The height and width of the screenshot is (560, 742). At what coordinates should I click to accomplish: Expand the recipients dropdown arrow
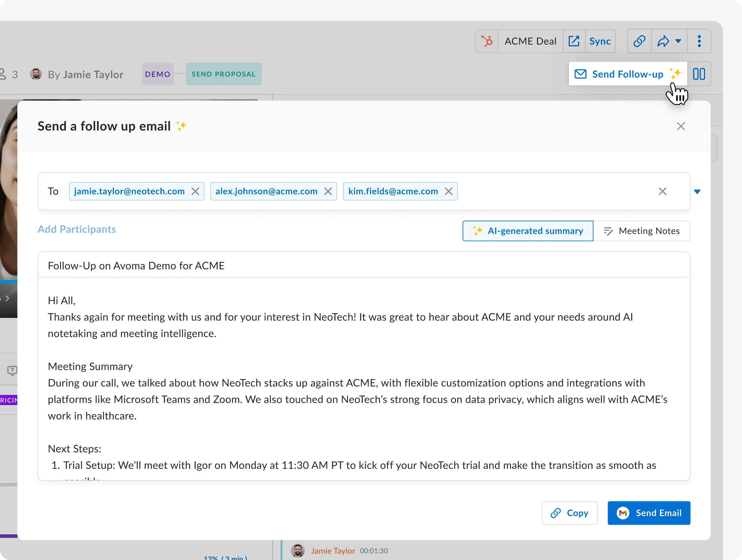point(697,192)
